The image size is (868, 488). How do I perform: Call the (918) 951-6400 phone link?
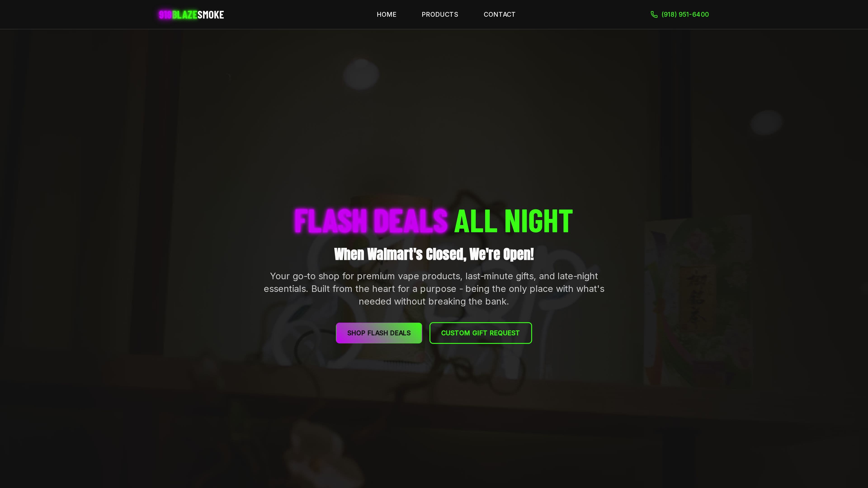pyautogui.click(x=685, y=14)
